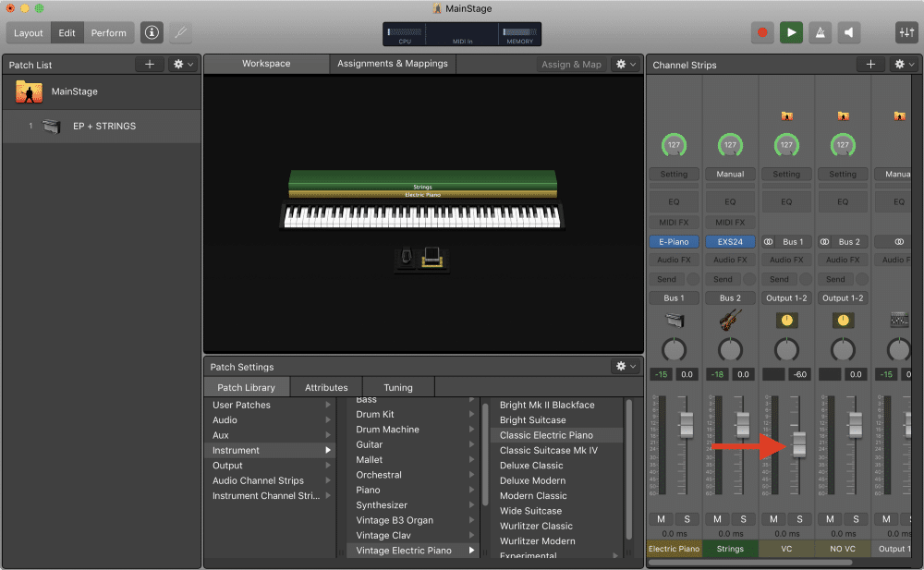Click the stereo link icon beside Bus 2 input
Image resolution: width=924 pixels, height=570 pixels.
(x=825, y=242)
